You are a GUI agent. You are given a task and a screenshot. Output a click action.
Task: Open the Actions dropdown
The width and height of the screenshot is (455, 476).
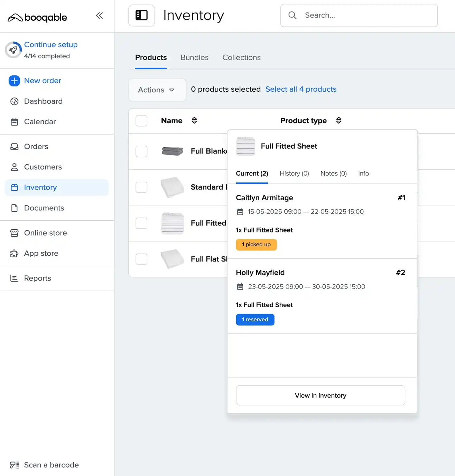(157, 90)
